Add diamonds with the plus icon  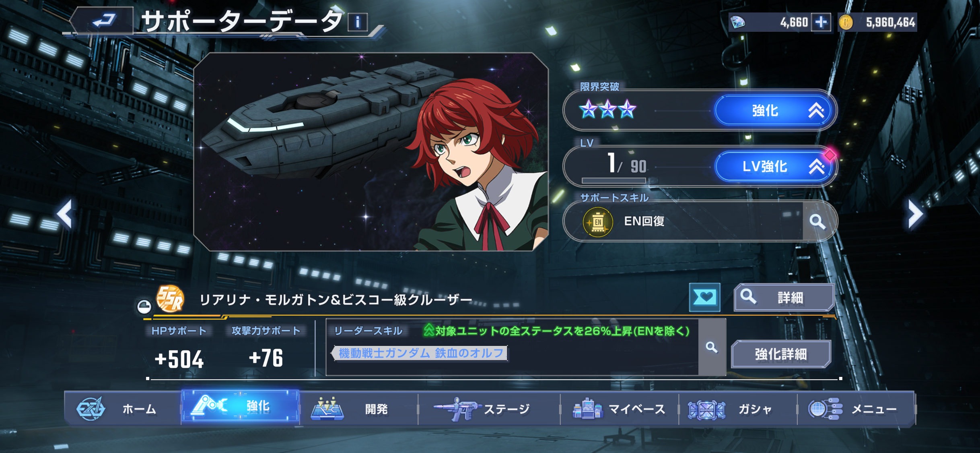(821, 22)
